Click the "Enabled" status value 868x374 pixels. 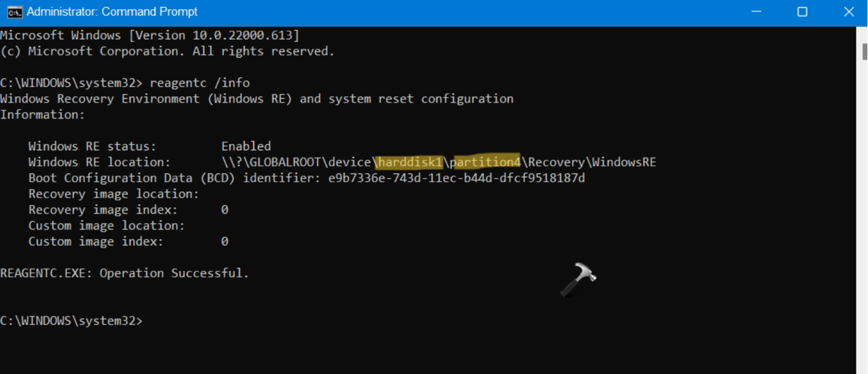[x=246, y=146]
